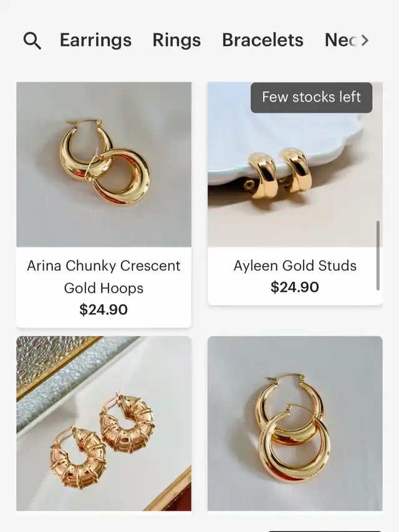
Task: Open the Earrings category tab
Action: [95, 41]
